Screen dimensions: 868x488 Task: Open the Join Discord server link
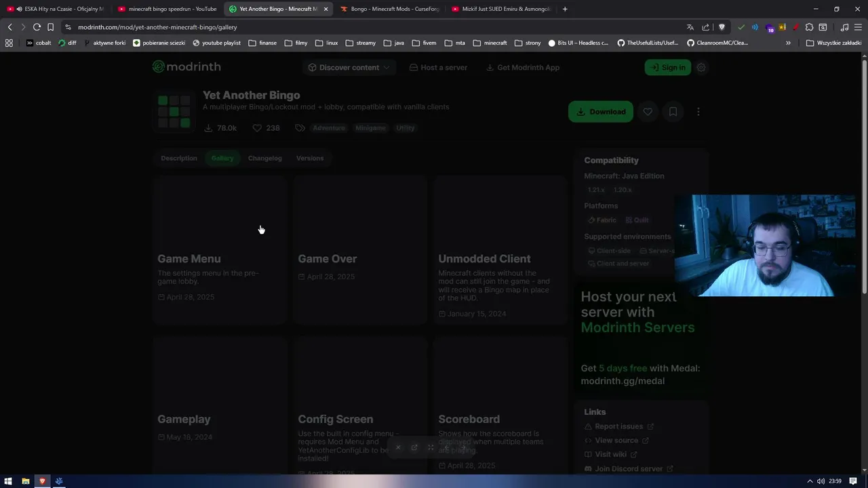(629, 468)
